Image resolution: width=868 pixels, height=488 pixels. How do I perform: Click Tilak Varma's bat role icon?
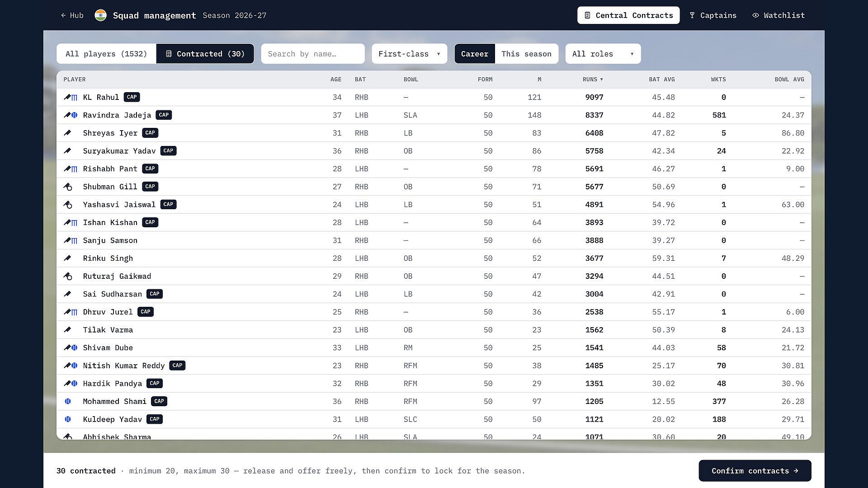click(x=67, y=330)
